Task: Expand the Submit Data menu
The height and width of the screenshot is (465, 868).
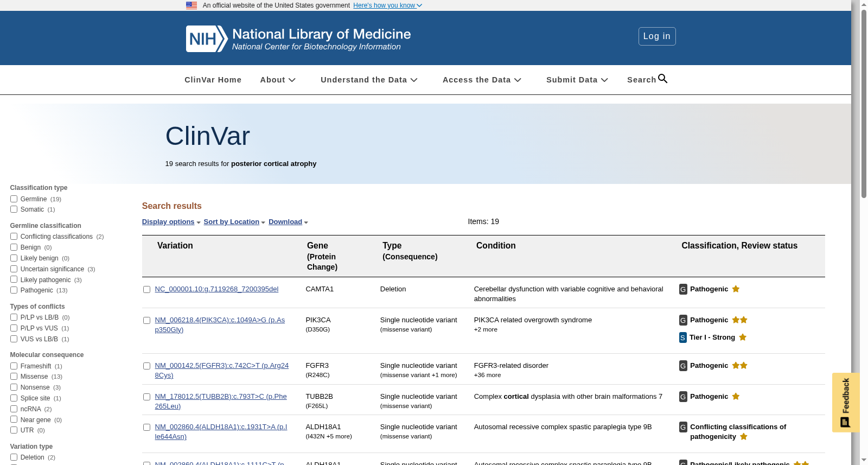Action: coord(577,80)
